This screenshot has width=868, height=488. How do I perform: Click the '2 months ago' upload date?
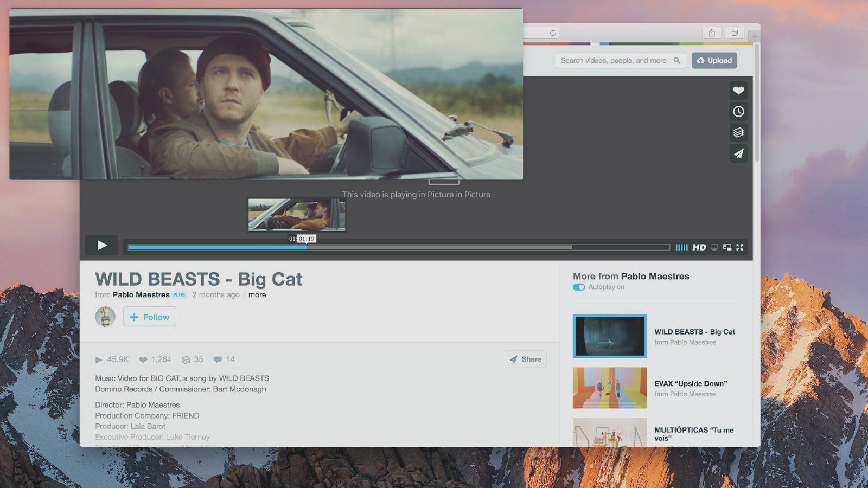pyautogui.click(x=216, y=295)
